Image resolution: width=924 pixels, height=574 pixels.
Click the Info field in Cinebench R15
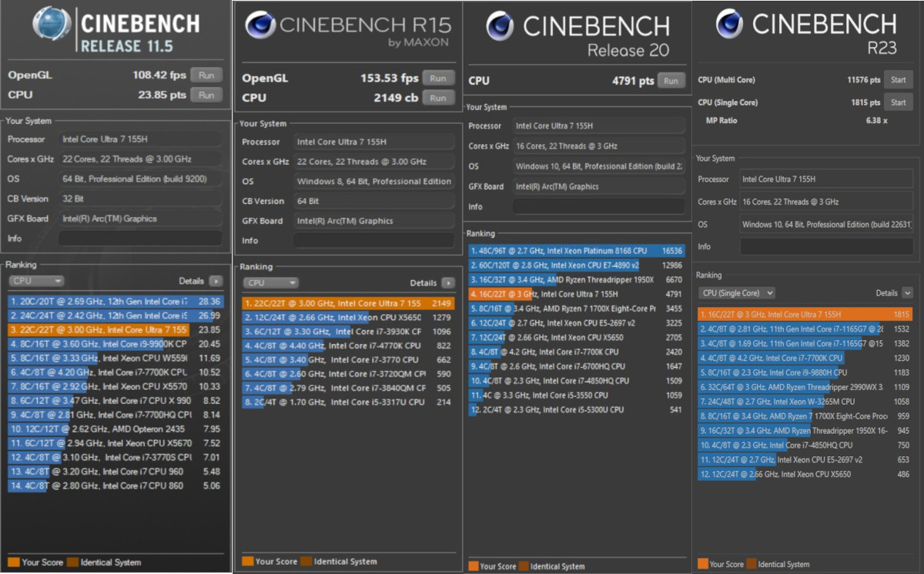click(x=373, y=241)
